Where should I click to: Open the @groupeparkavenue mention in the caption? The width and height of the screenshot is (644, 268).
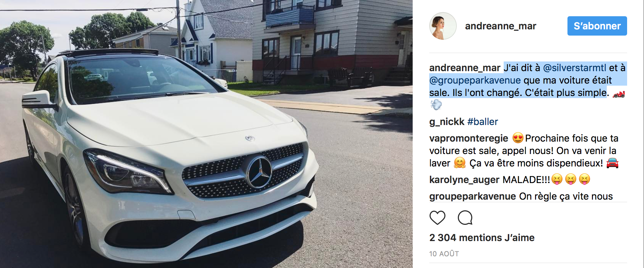coord(475,80)
